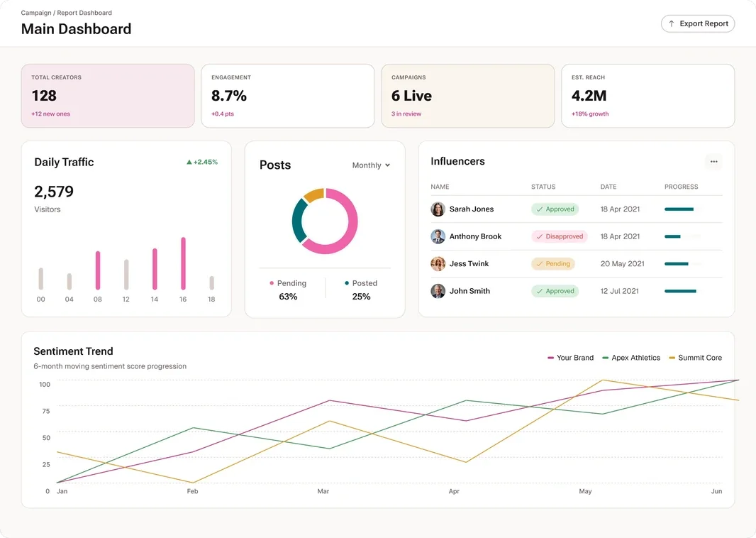The image size is (756, 538).
Task: Click the +18% growth text
Action: (590, 114)
